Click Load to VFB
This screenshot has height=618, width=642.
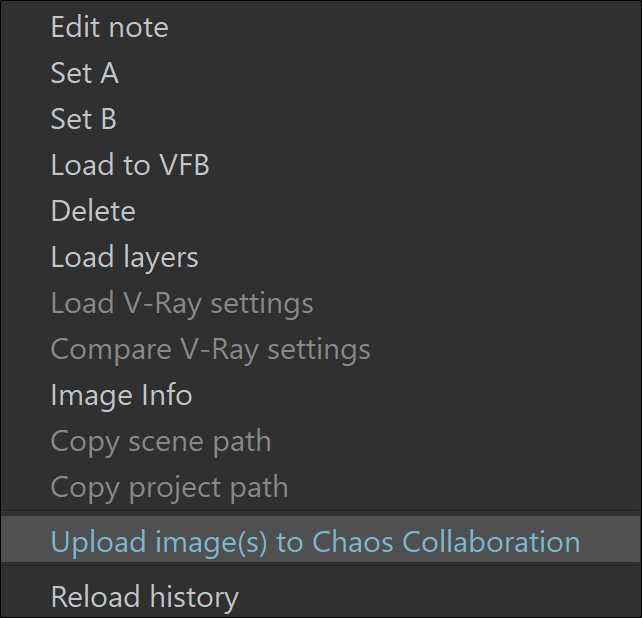[x=321, y=165]
